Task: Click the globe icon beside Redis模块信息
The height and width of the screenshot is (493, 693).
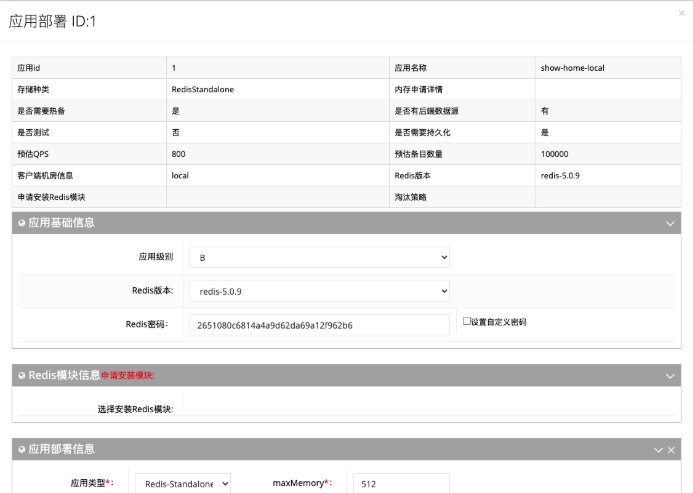Action: [21, 375]
